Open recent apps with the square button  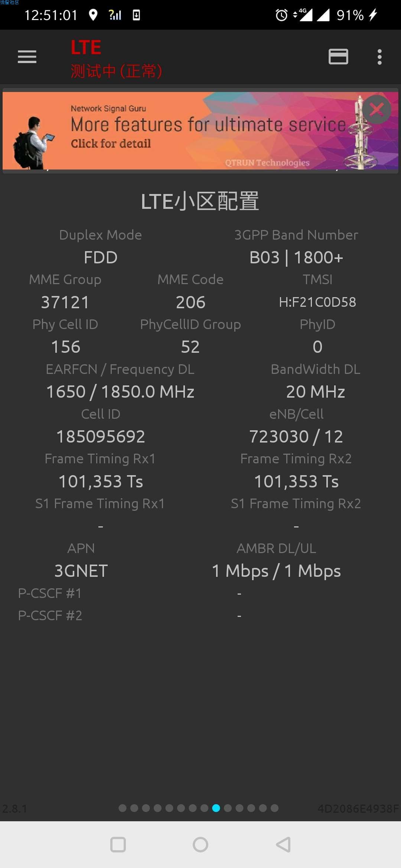coord(118,845)
